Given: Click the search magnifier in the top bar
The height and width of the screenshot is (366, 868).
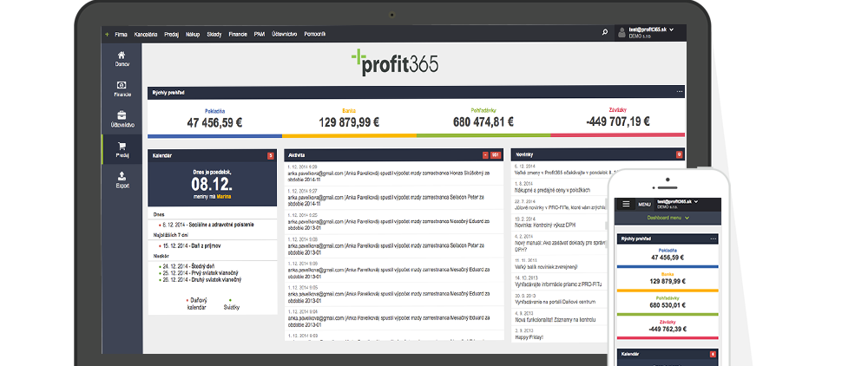Looking at the screenshot, I should (605, 33).
